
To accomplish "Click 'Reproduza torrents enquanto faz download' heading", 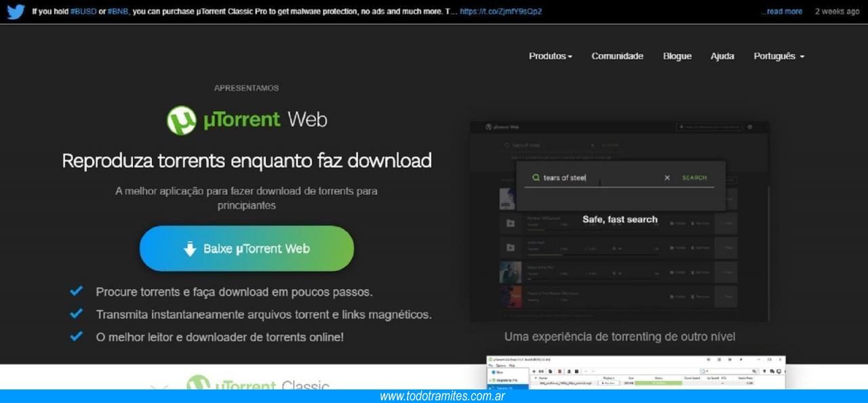I will (x=247, y=161).
